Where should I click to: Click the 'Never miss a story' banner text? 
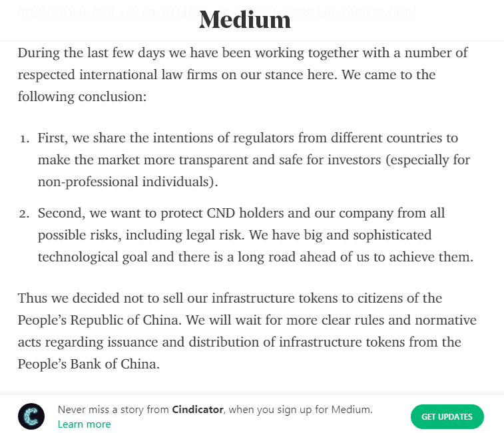click(x=215, y=410)
